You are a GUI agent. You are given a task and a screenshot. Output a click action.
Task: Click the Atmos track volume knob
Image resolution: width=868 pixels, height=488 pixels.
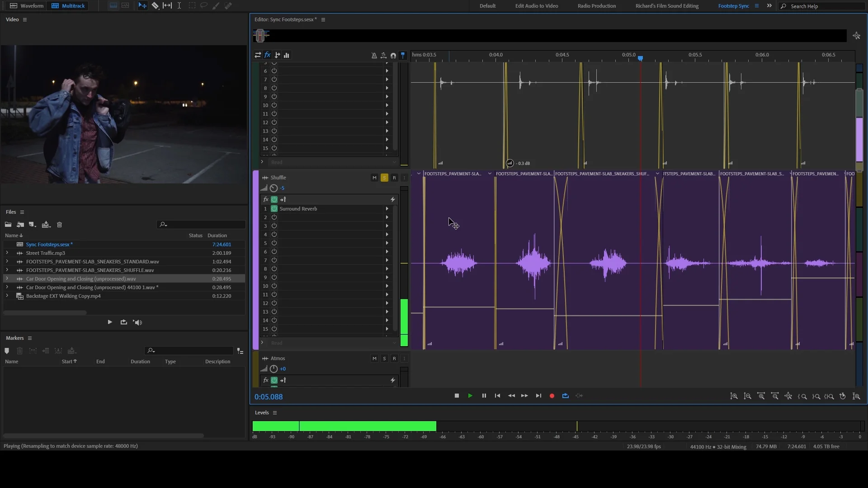(274, 369)
